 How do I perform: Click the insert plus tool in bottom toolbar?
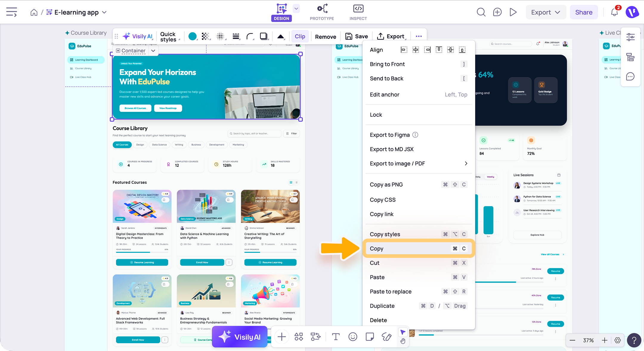coord(281,337)
